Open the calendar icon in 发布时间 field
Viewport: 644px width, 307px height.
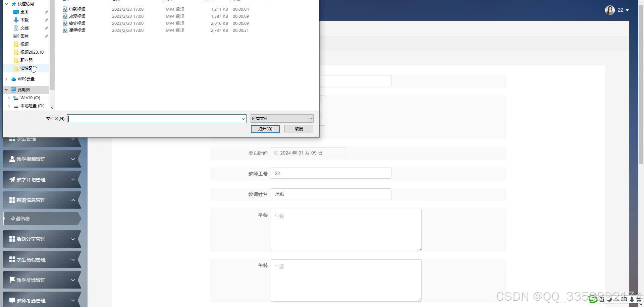[276, 152]
